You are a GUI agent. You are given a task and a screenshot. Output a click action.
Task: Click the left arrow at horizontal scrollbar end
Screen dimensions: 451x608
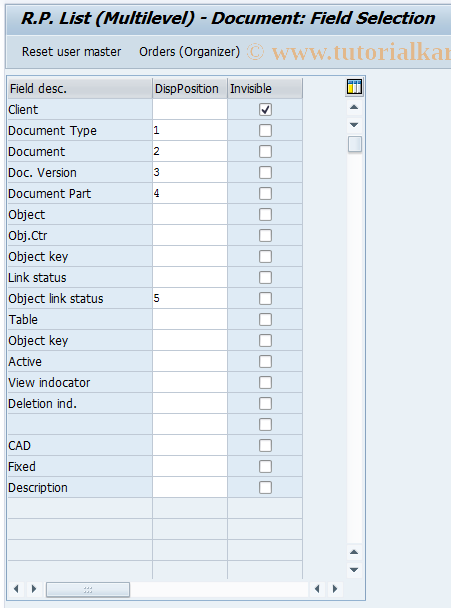click(x=317, y=589)
